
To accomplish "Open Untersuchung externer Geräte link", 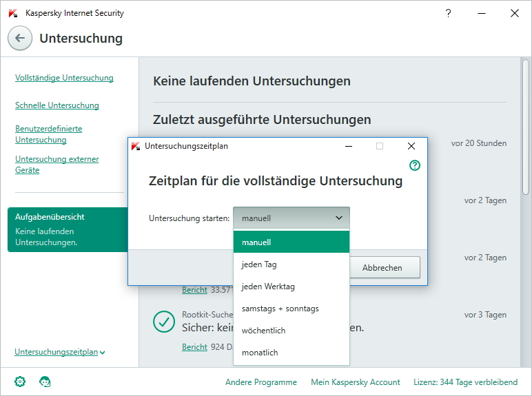I will pyautogui.click(x=57, y=165).
